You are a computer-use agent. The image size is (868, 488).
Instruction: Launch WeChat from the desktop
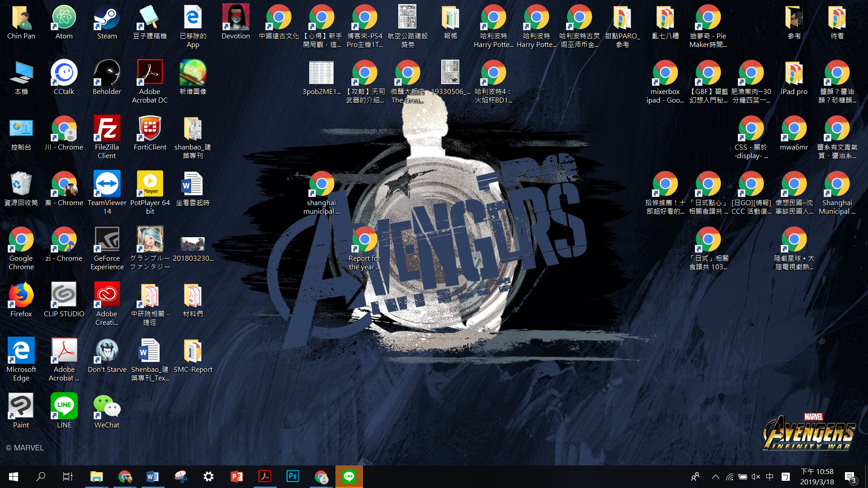point(107,412)
